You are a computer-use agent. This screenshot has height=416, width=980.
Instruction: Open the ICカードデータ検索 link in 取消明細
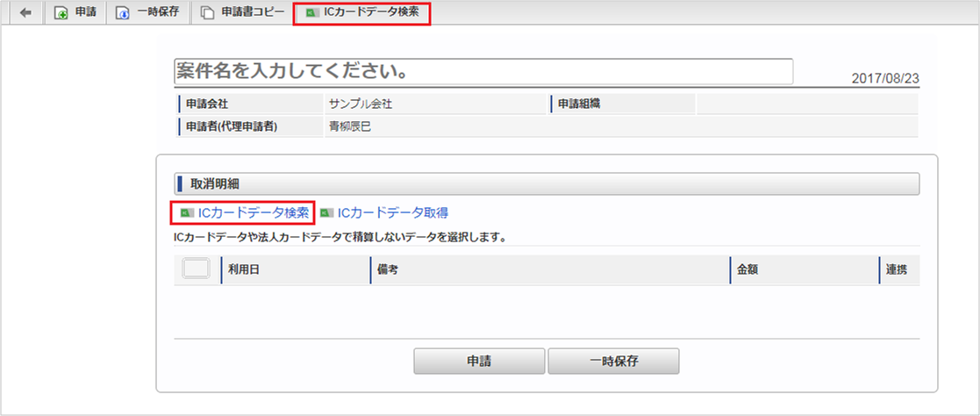[245, 212]
